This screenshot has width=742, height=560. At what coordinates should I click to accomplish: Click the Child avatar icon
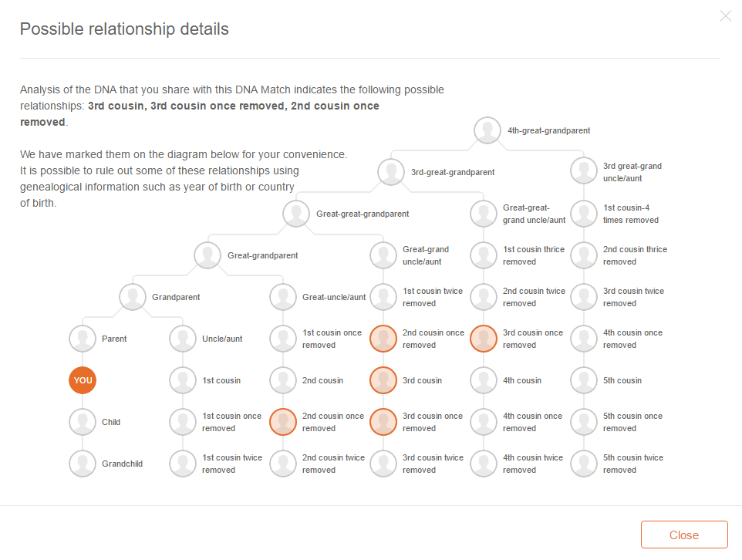[83, 422]
